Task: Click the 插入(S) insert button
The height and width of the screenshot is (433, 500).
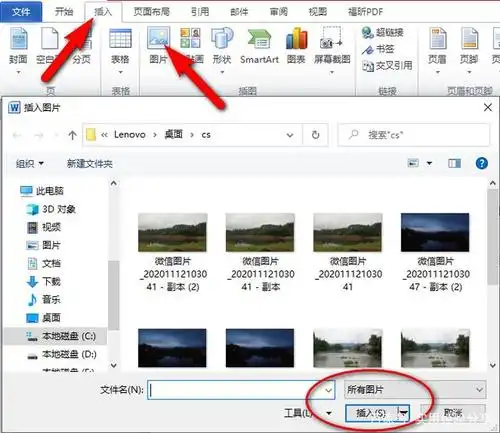Action: click(x=372, y=413)
